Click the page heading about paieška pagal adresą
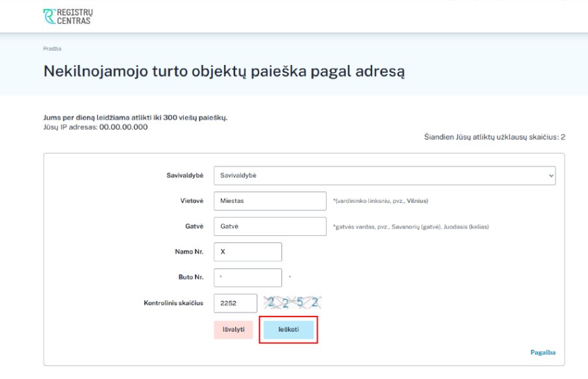Image resolution: width=588 pixels, height=379 pixels. pos(224,71)
